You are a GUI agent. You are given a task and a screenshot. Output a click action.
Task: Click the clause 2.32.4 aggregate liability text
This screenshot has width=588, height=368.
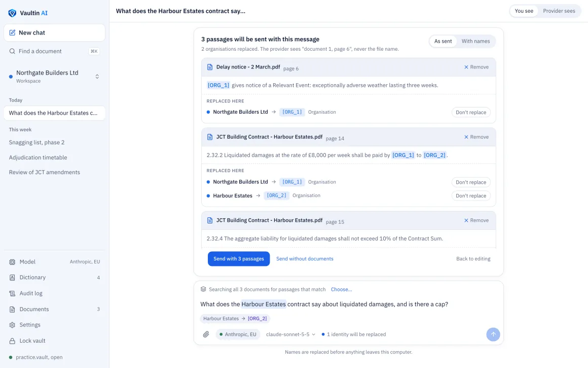pyautogui.click(x=325, y=239)
